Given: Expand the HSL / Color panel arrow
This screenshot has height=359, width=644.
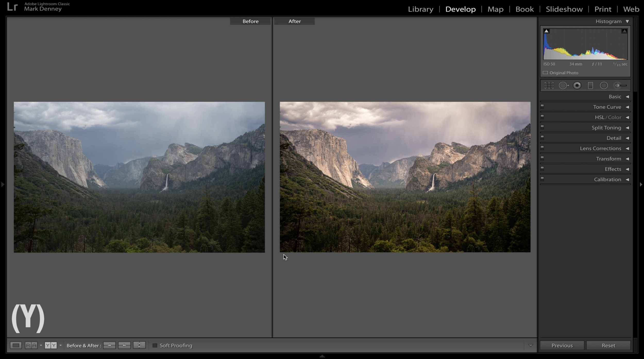Looking at the screenshot, I should pyautogui.click(x=627, y=117).
